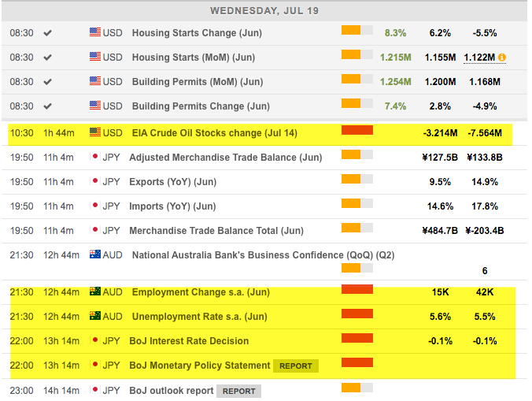532x401 pixels.
Task: Click the previous value -7.564M
Action: coord(485,133)
